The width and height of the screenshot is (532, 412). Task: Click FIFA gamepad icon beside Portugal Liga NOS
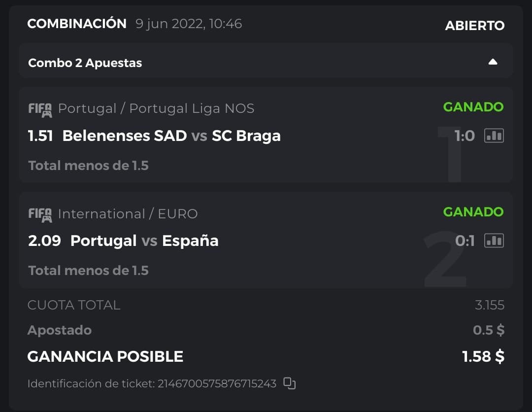[40, 109]
